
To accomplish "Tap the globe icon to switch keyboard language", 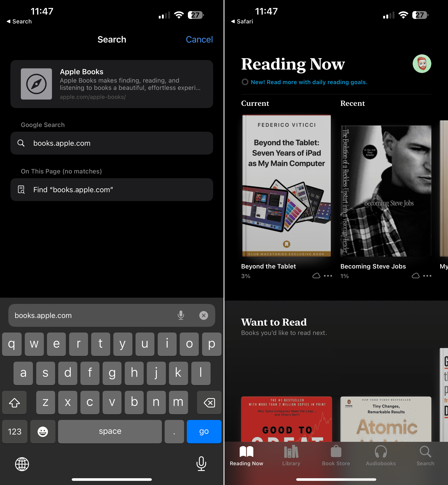I will point(22,464).
